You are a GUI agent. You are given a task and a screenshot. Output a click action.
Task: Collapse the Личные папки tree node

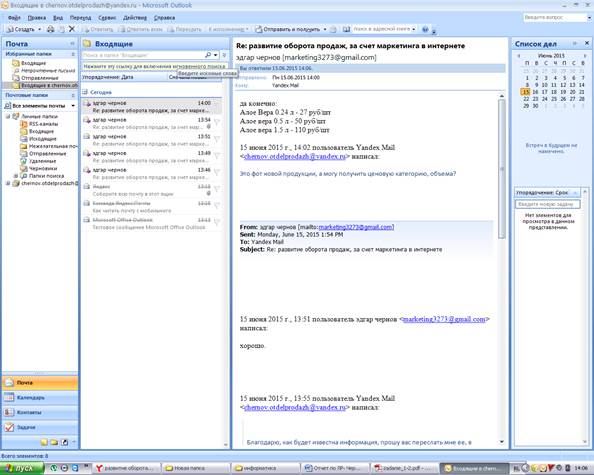[x=8, y=116]
